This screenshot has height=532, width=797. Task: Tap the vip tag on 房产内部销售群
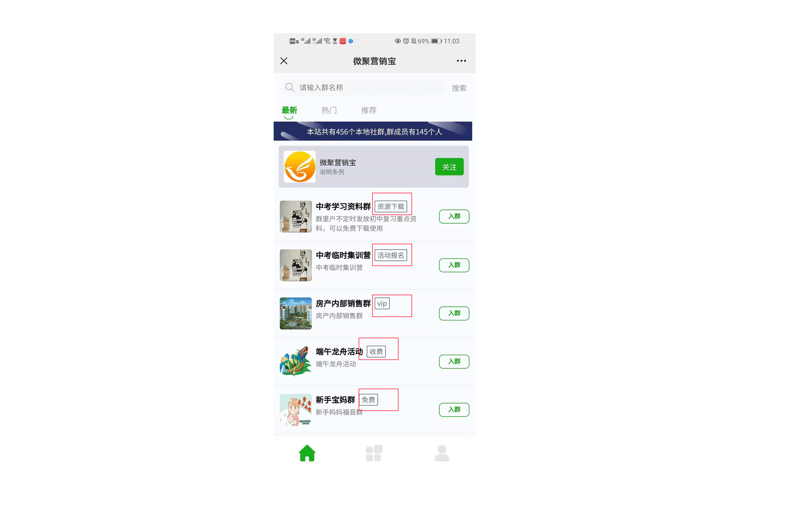click(x=382, y=303)
